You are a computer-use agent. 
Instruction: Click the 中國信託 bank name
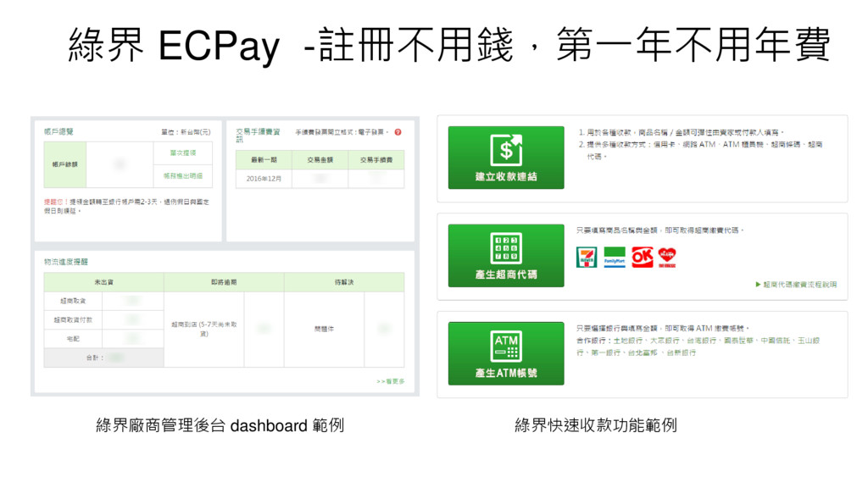click(x=775, y=341)
